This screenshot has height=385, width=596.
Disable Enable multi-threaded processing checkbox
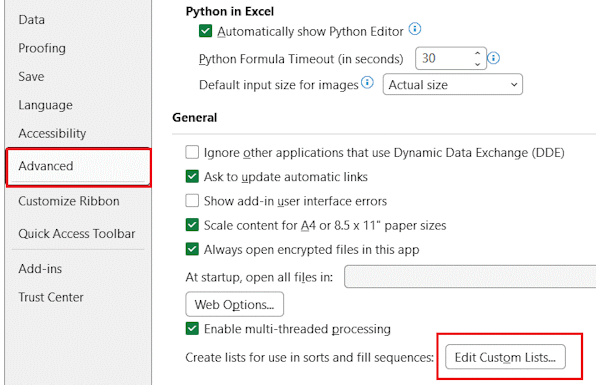192,328
